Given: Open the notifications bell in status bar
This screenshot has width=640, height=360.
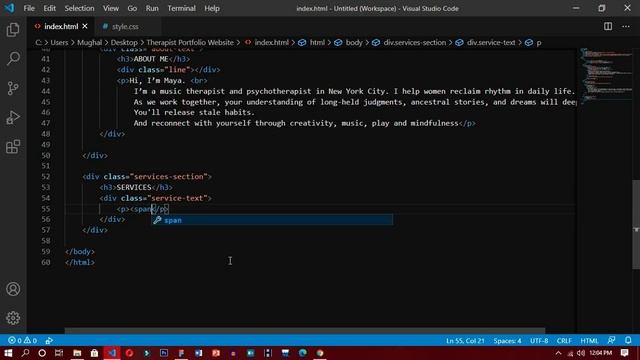Looking at the screenshot, I should click(628, 340).
